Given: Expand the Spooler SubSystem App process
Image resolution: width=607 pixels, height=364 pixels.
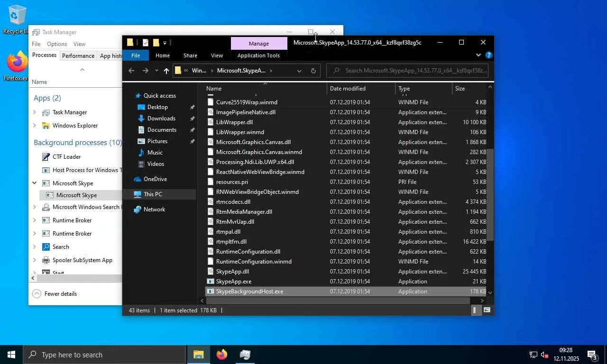Looking at the screenshot, I should (35, 260).
